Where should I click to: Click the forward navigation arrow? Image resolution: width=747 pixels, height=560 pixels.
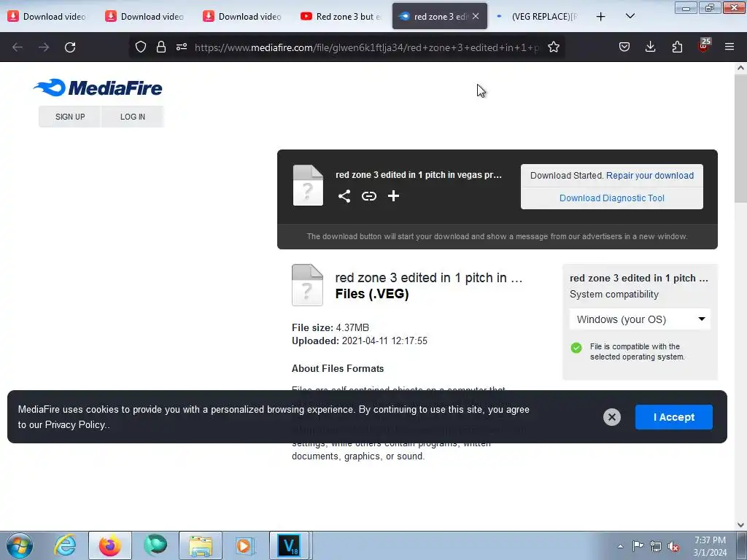point(44,47)
